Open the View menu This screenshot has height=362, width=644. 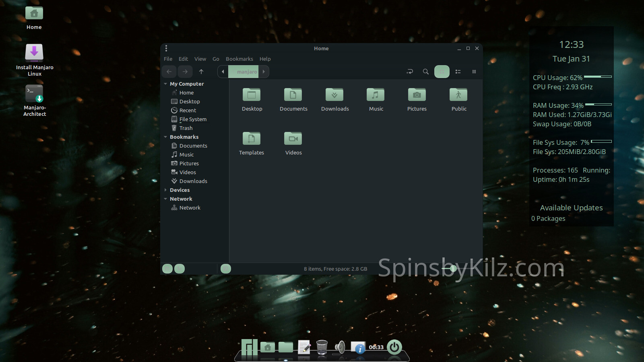point(200,59)
